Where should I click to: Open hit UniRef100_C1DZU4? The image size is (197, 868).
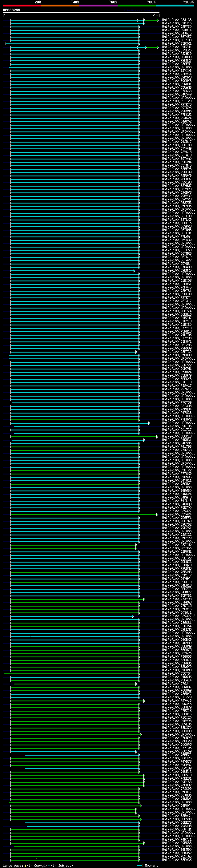coord(177,47)
